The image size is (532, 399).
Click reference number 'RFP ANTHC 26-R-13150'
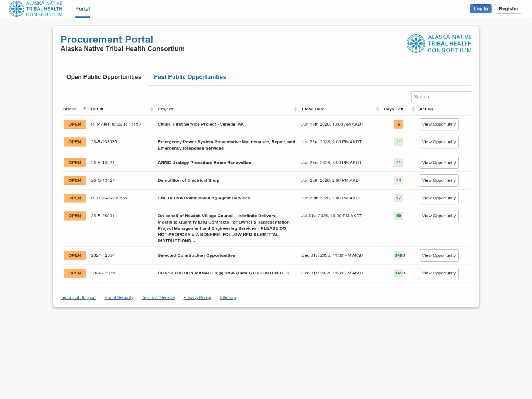(x=116, y=124)
